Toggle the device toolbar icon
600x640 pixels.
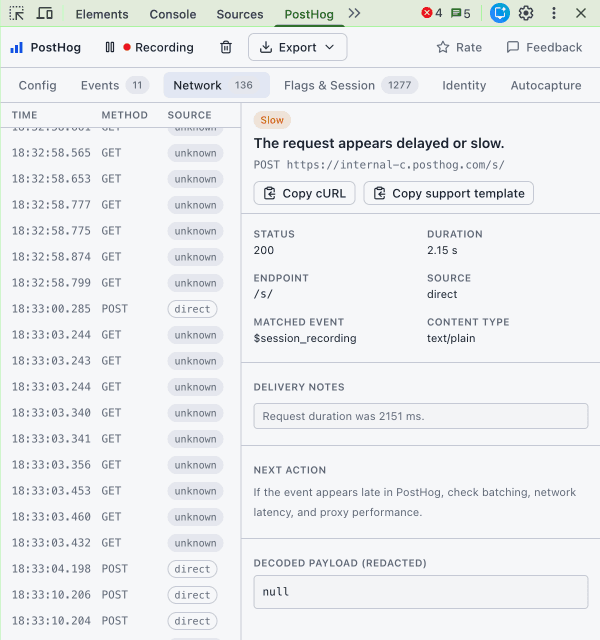(44, 13)
